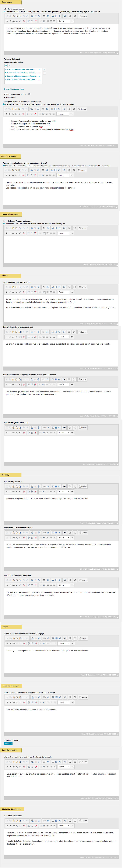Open Format dropdown in Description manuelle editor
This screenshot has height=868, width=123.
[63, 114]
